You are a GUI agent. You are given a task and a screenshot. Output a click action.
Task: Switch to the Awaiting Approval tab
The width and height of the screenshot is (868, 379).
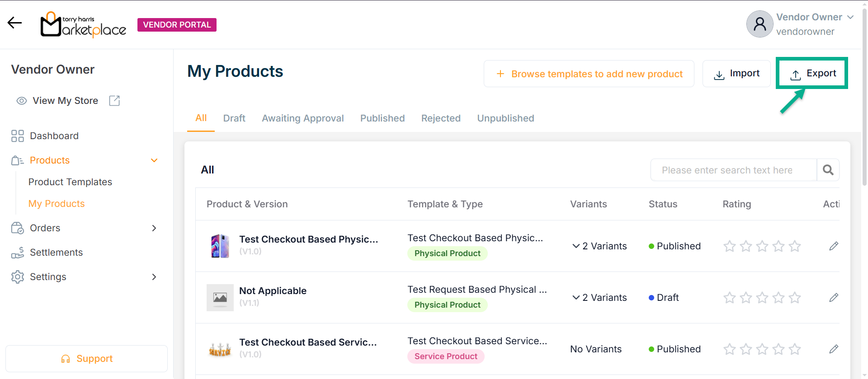click(x=302, y=118)
